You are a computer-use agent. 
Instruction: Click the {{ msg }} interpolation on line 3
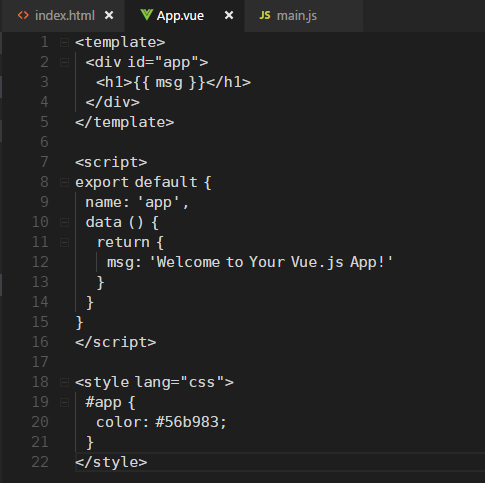pos(169,82)
